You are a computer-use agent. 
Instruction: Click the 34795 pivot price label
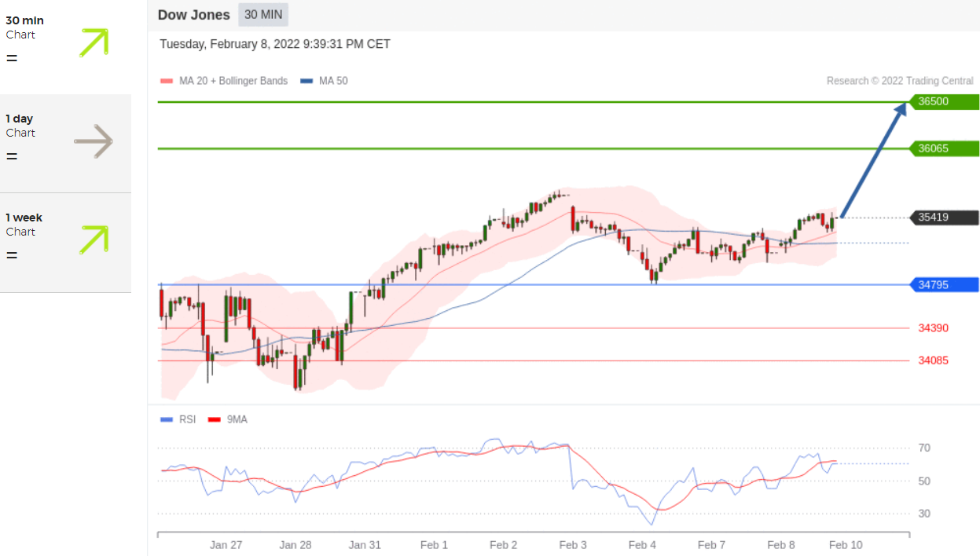click(944, 284)
